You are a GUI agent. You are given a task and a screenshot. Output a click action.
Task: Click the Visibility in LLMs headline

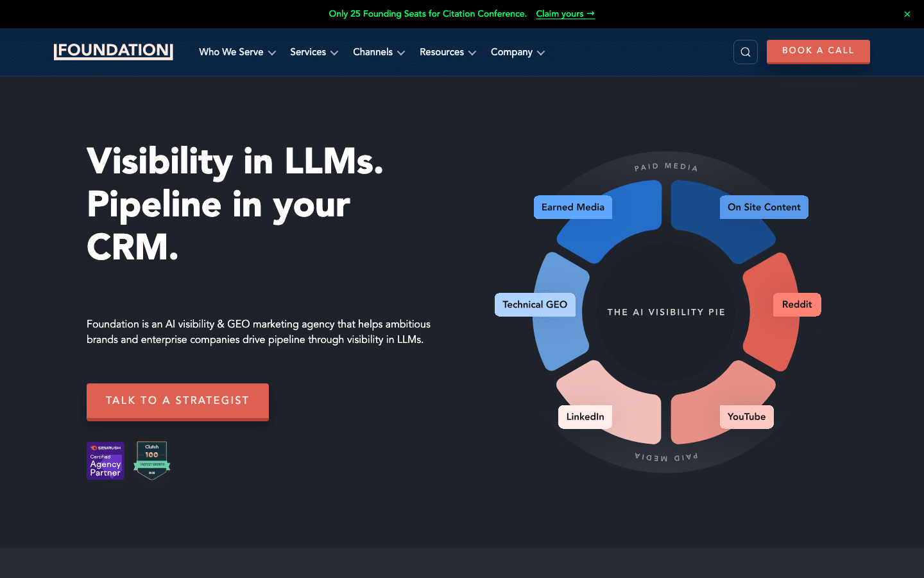(x=235, y=204)
